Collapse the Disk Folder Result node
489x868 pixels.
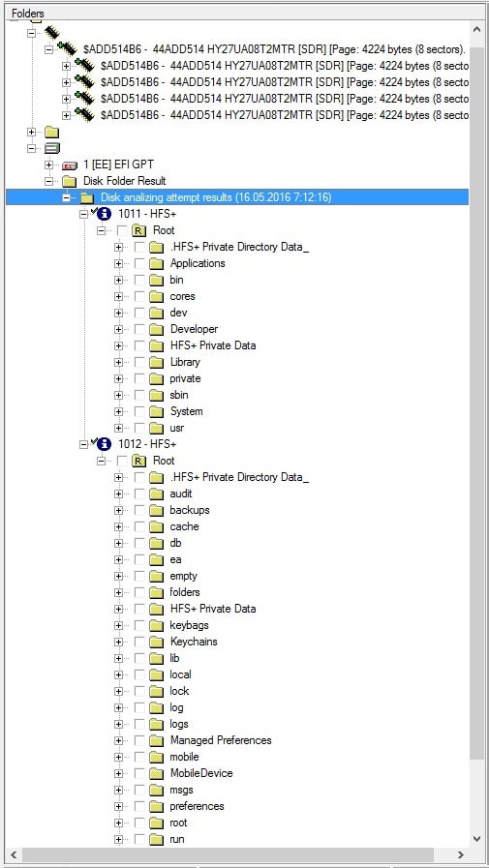[x=48, y=181]
